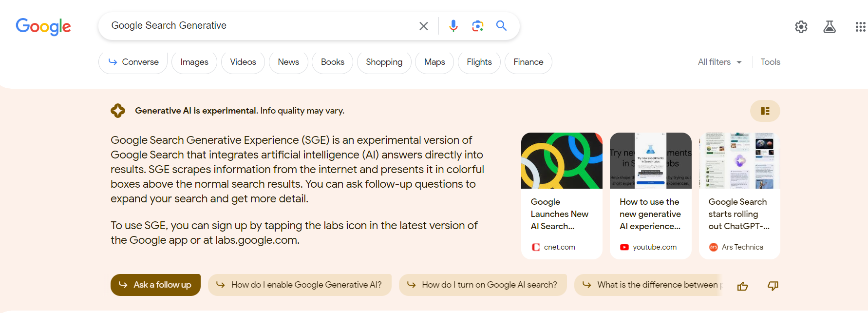Start voice search with microphone icon
The image size is (868, 313).
453,26
